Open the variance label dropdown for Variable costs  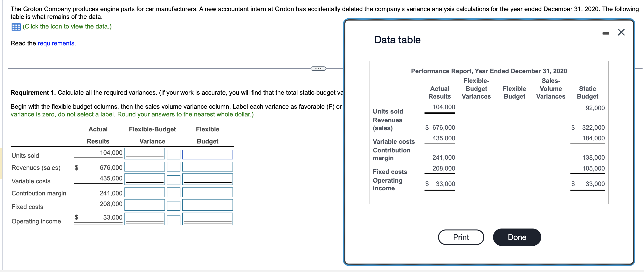click(173, 180)
